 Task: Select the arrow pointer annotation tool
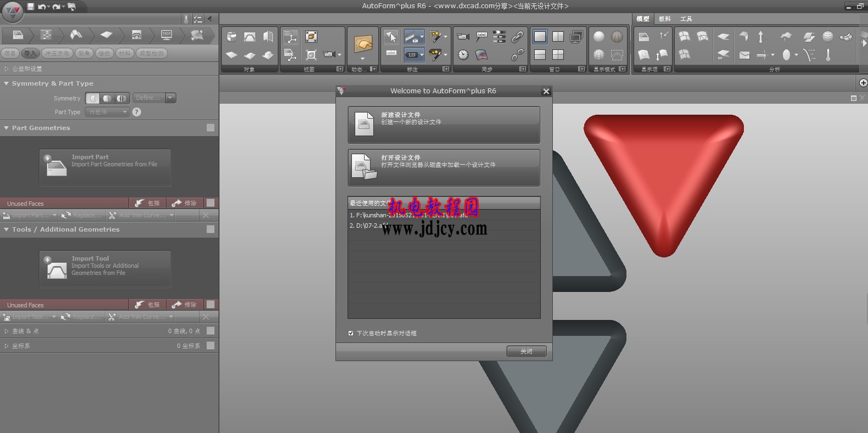[x=391, y=37]
